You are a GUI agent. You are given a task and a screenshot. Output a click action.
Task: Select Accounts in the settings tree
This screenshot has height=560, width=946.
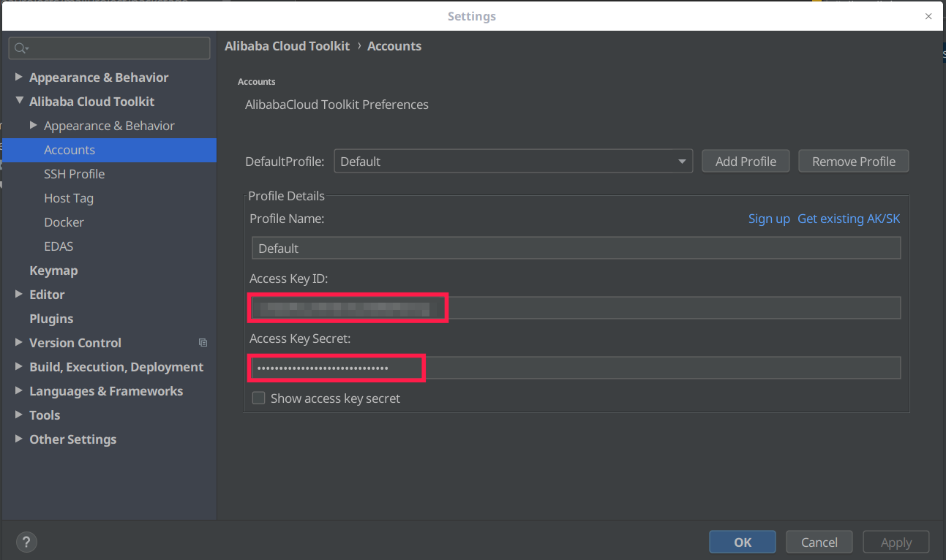(109, 150)
